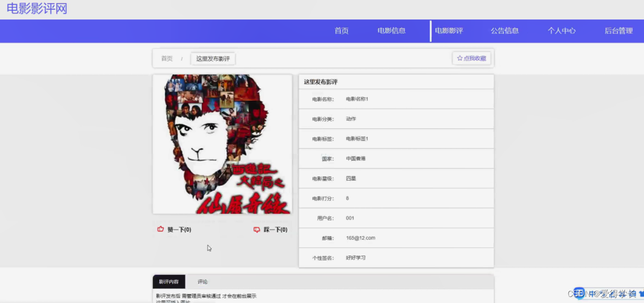Click 踩一下(0) dislike button text
This screenshot has width=644, height=303.
tap(275, 230)
